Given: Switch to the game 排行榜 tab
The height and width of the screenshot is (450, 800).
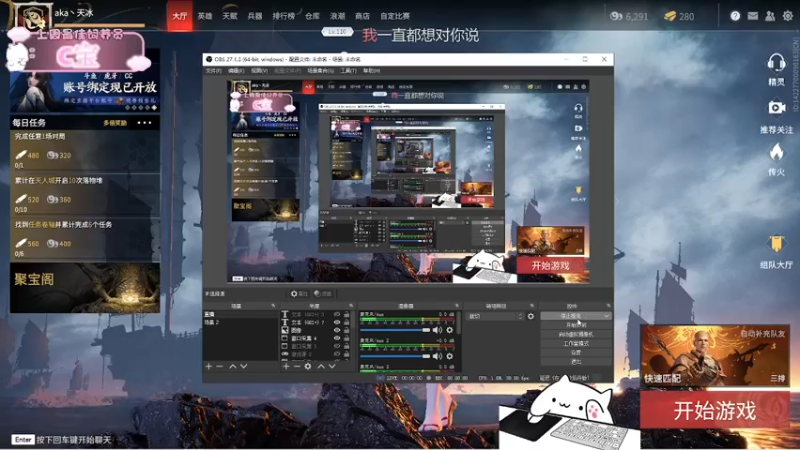Looking at the screenshot, I should click(x=284, y=16).
